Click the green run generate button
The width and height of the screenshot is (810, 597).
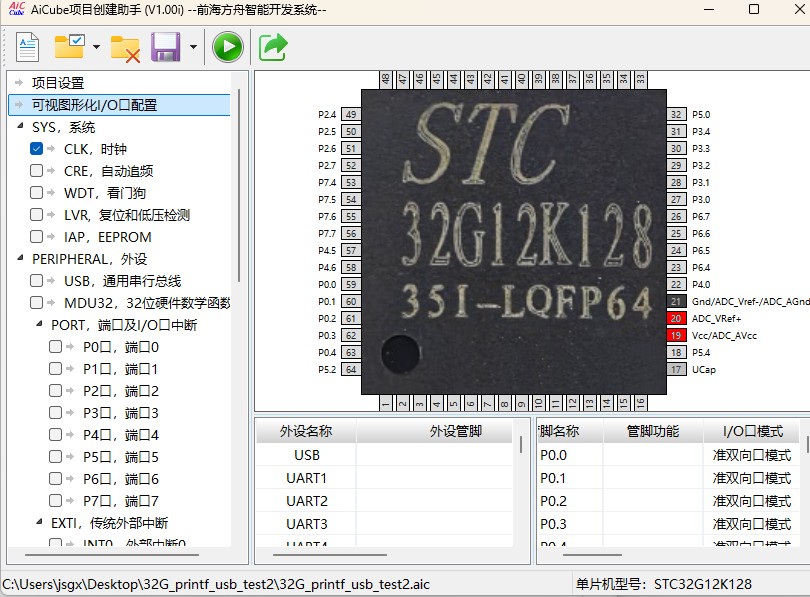click(228, 47)
